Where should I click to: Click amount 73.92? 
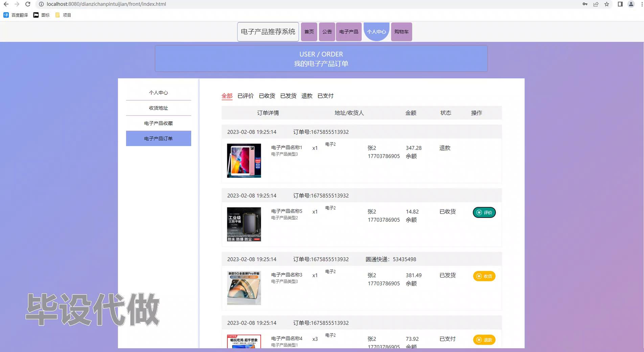point(412,339)
